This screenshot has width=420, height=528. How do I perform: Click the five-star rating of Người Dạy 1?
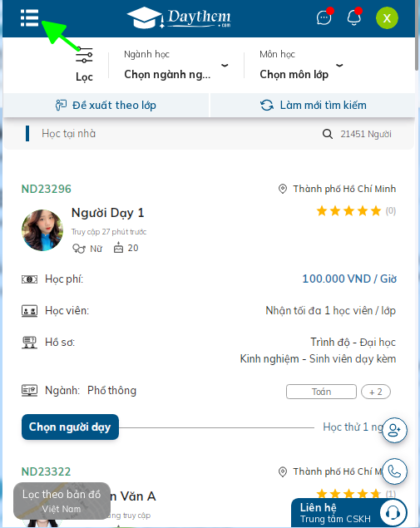[348, 211]
